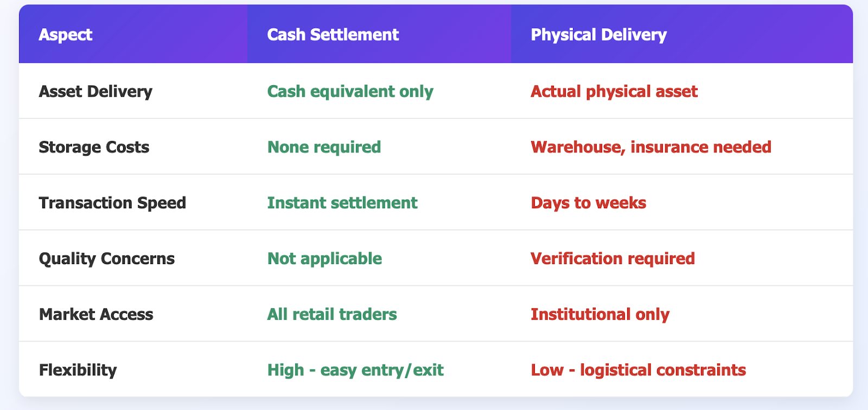Screen dimensions: 868x410
Task: Click the 'Institutional only' text
Action: pos(599,315)
